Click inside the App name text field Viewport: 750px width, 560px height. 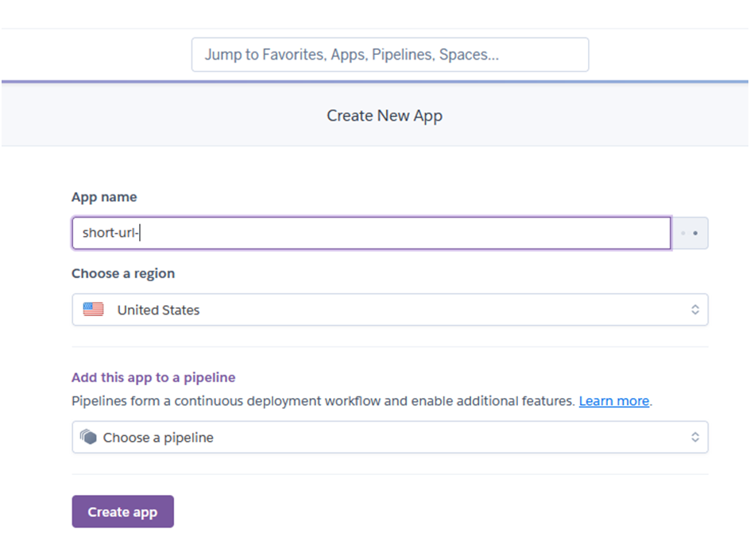[371, 233]
